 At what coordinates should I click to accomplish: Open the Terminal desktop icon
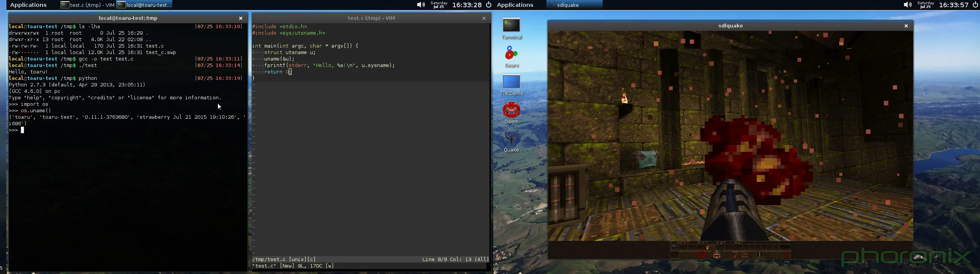pyautogui.click(x=511, y=29)
